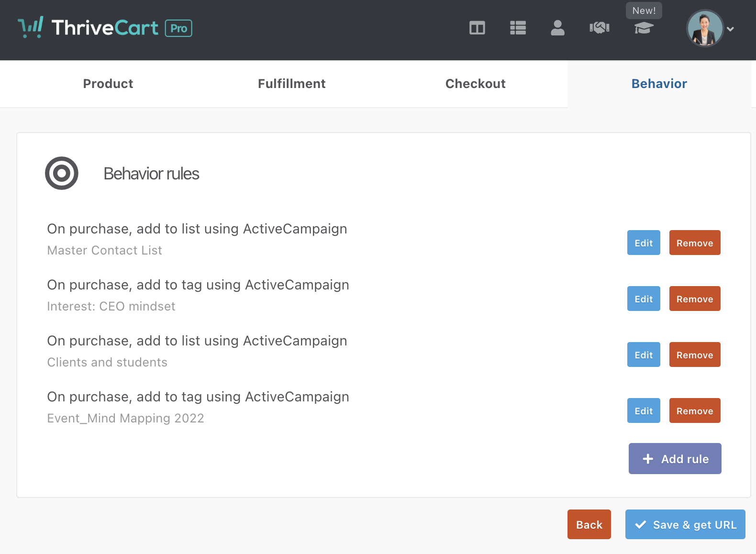
Task: Click Save & get URL
Action: 685,524
